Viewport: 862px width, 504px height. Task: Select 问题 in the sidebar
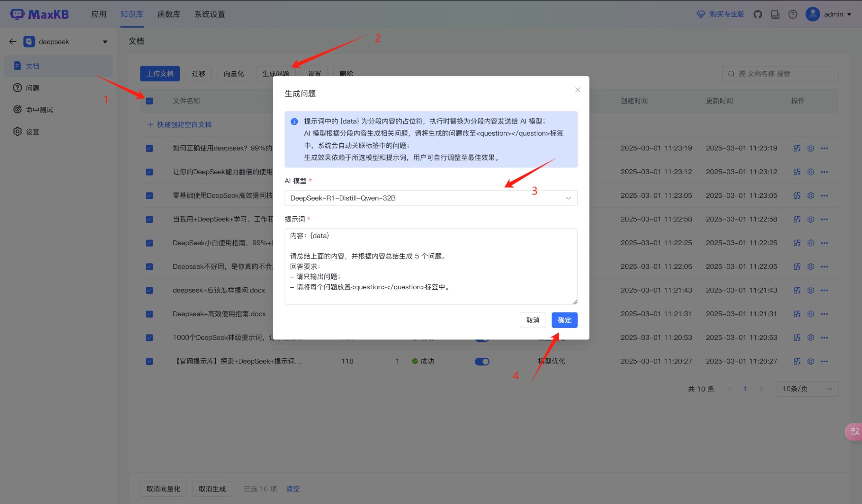[58, 88]
